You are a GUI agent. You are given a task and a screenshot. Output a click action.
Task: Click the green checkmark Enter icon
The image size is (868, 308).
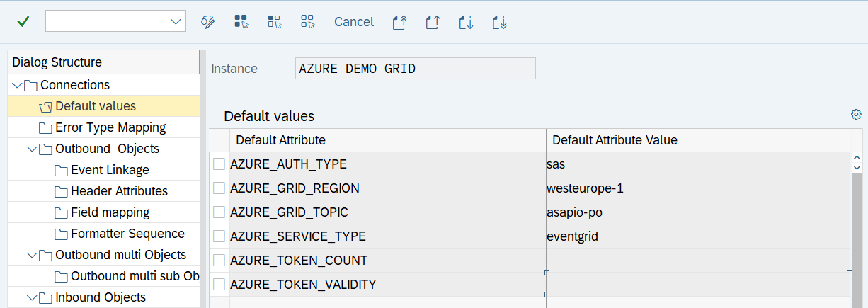tap(23, 22)
